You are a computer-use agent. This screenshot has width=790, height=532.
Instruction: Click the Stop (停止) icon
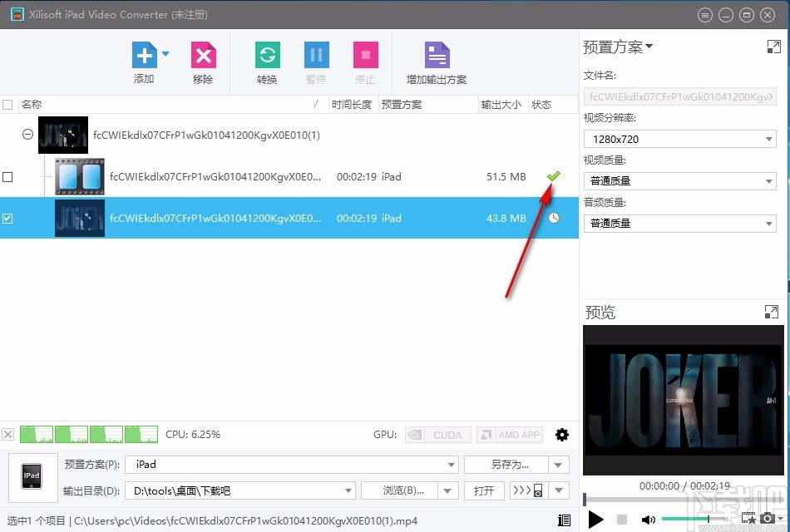tap(366, 55)
